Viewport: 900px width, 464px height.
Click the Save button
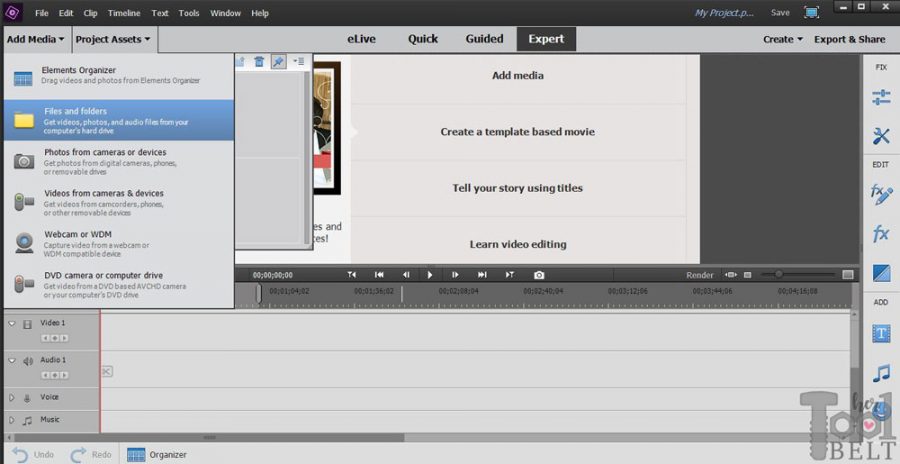(x=780, y=13)
